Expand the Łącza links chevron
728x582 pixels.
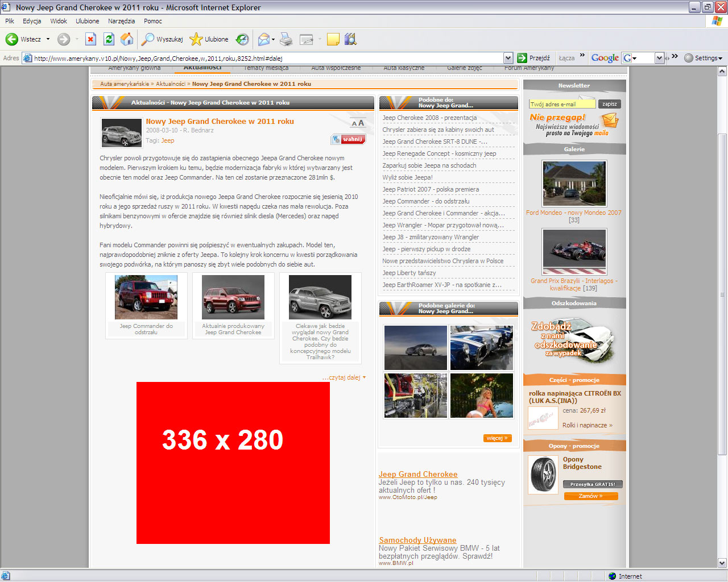pyautogui.click(x=582, y=56)
